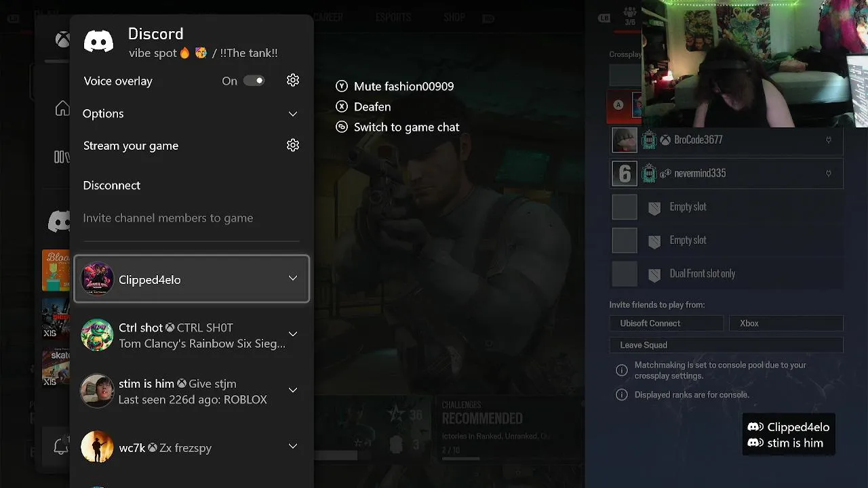Open Stream your game settings gear
Viewport: 868px width, 488px height.
coord(293,145)
